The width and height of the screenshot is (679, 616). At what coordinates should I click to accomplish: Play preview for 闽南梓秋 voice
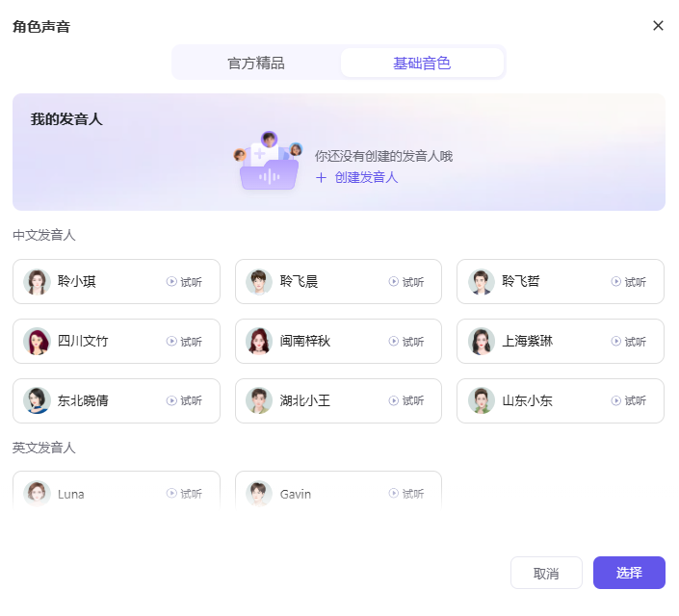(406, 342)
